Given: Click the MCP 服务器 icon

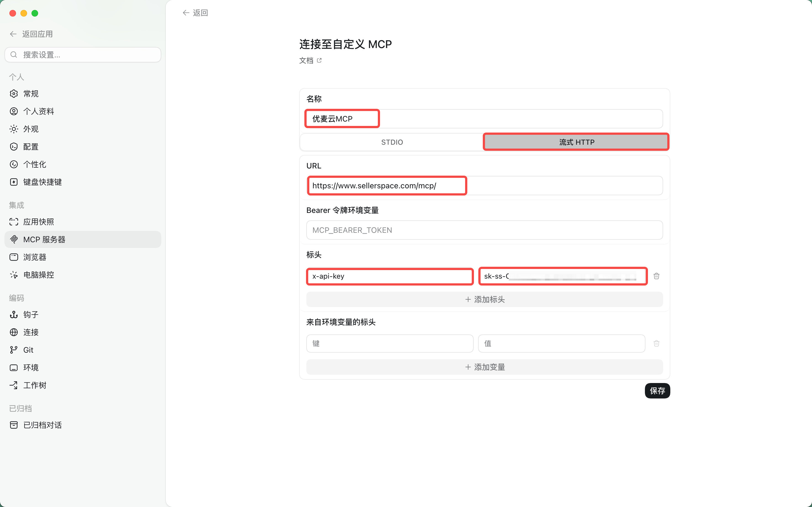Looking at the screenshot, I should (14, 239).
